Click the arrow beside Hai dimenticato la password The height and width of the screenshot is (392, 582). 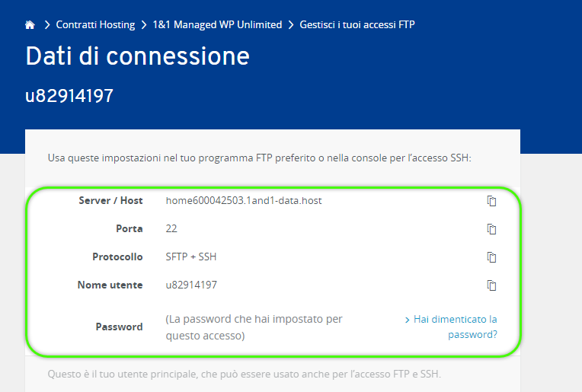point(408,320)
